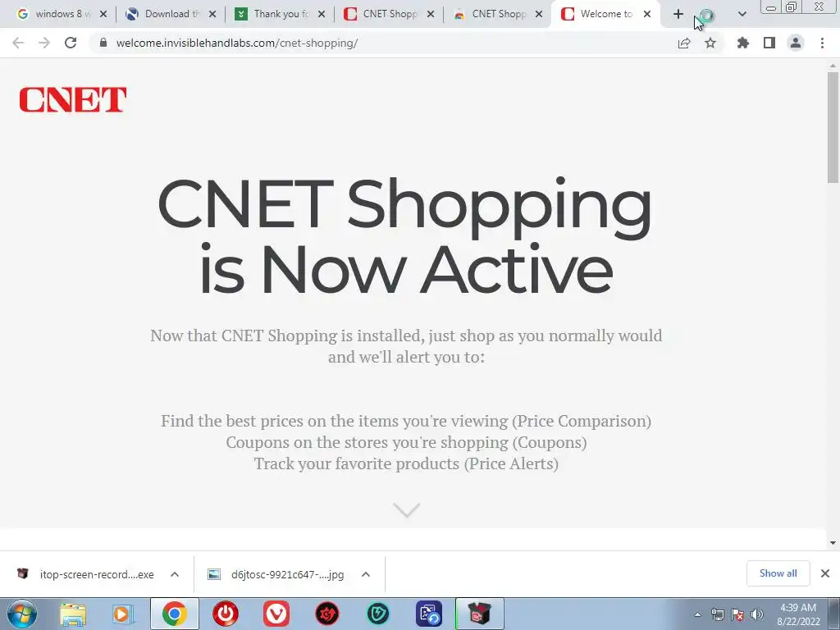Click the CNET logo
Image resolution: width=840 pixels, height=630 pixels.
pos(73,100)
